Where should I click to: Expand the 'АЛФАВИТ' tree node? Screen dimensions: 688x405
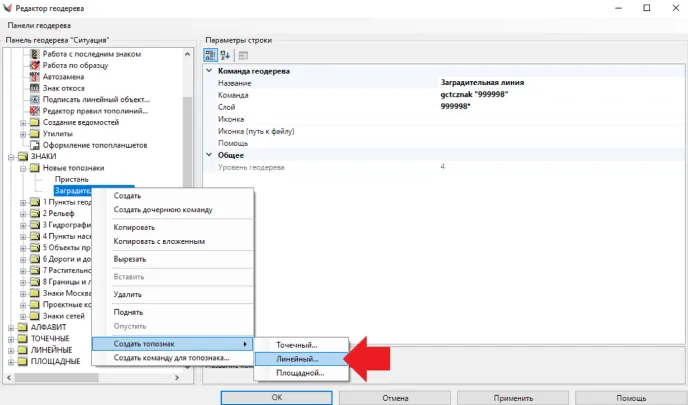point(10,327)
